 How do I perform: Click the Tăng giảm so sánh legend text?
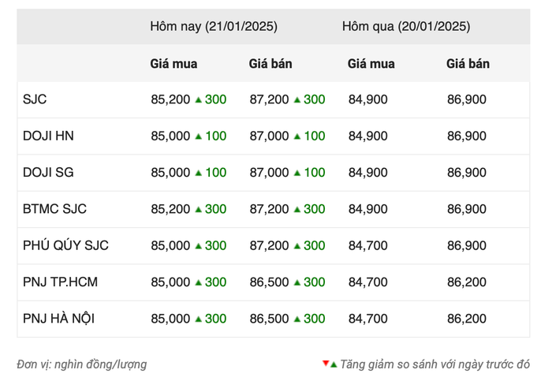click(x=435, y=364)
